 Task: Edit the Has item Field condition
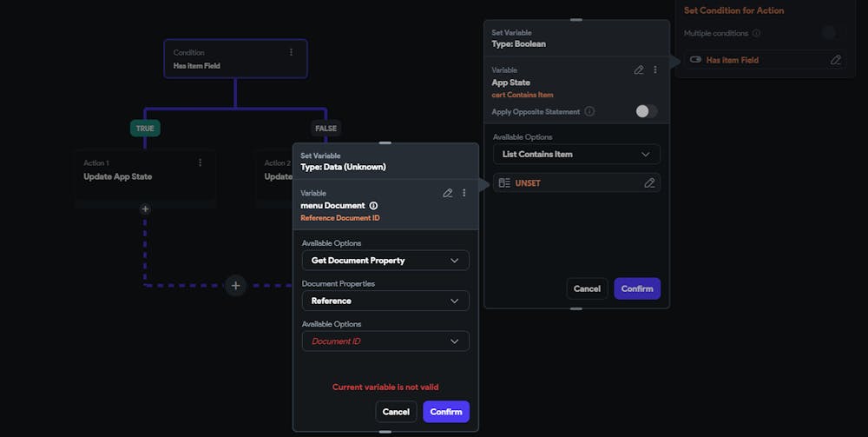[835, 60]
